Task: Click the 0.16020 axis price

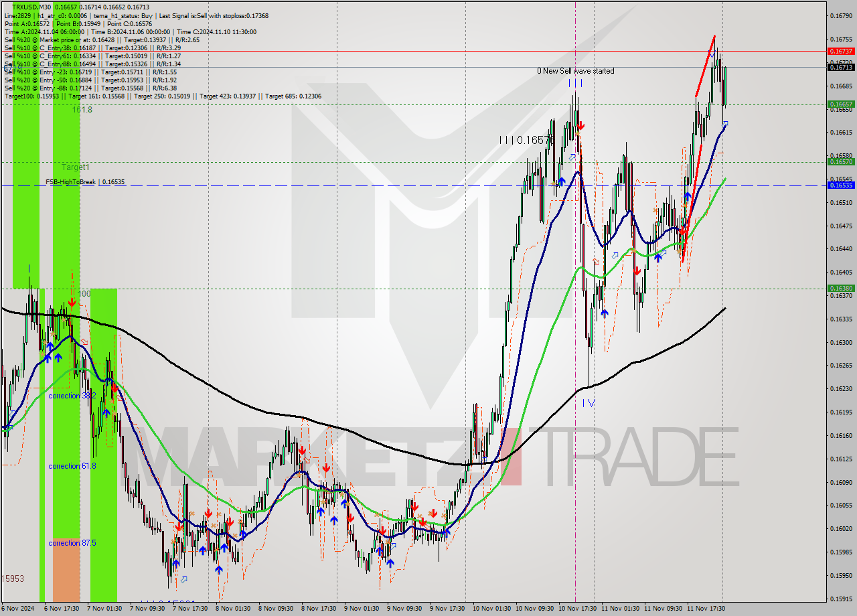Action: tap(841, 528)
